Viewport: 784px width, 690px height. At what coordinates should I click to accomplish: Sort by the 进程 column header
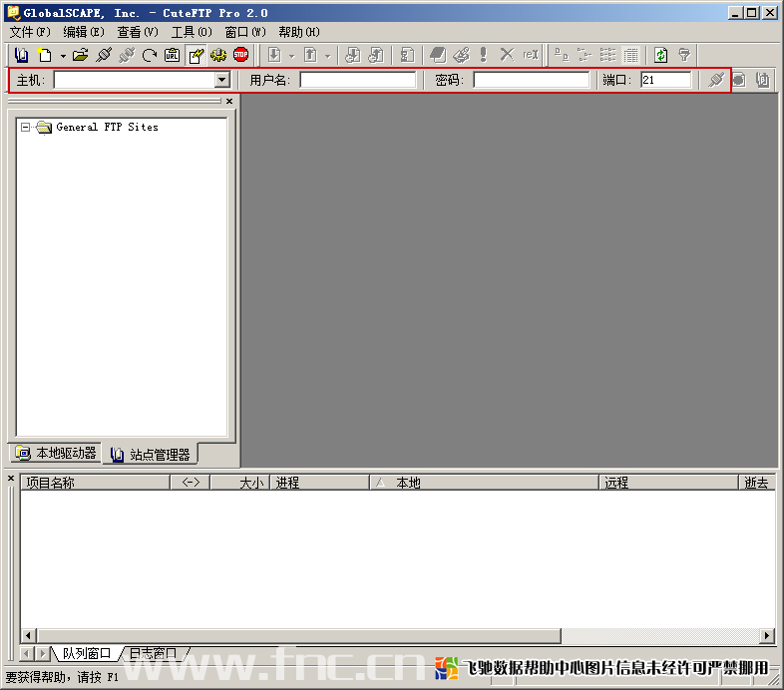click(320, 483)
